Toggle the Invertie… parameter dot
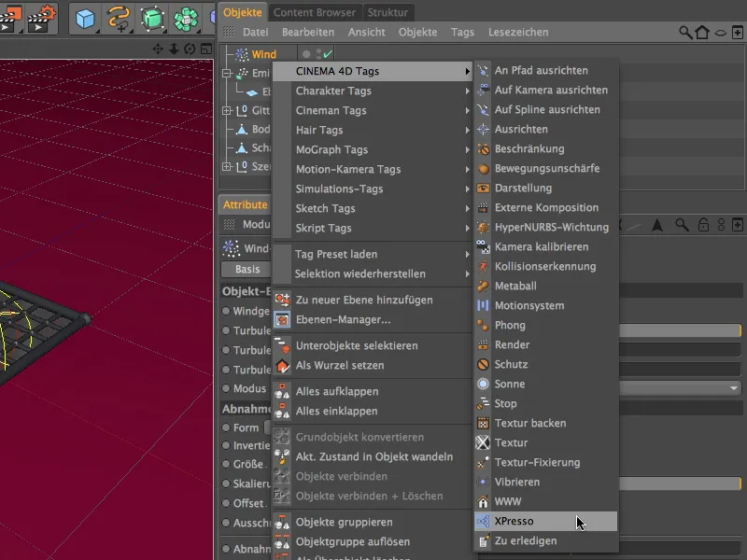Viewport: 747px width, 560px height. 226,445
